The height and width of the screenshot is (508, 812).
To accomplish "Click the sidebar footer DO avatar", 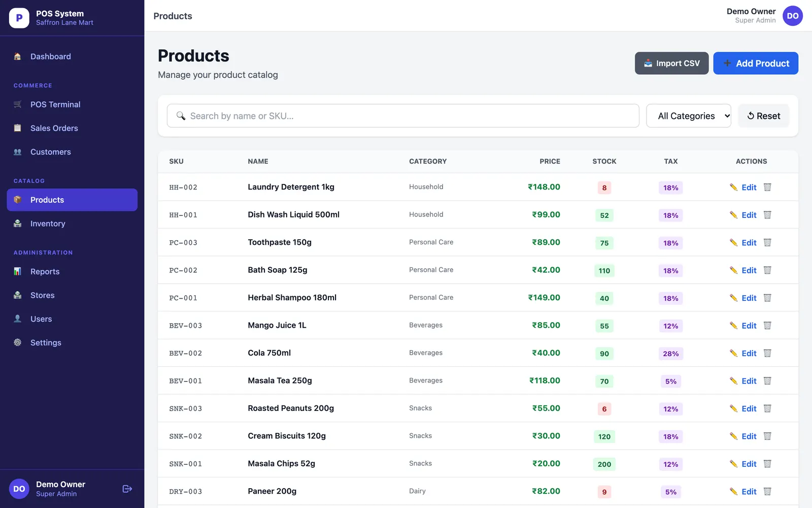I will point(19,489).
